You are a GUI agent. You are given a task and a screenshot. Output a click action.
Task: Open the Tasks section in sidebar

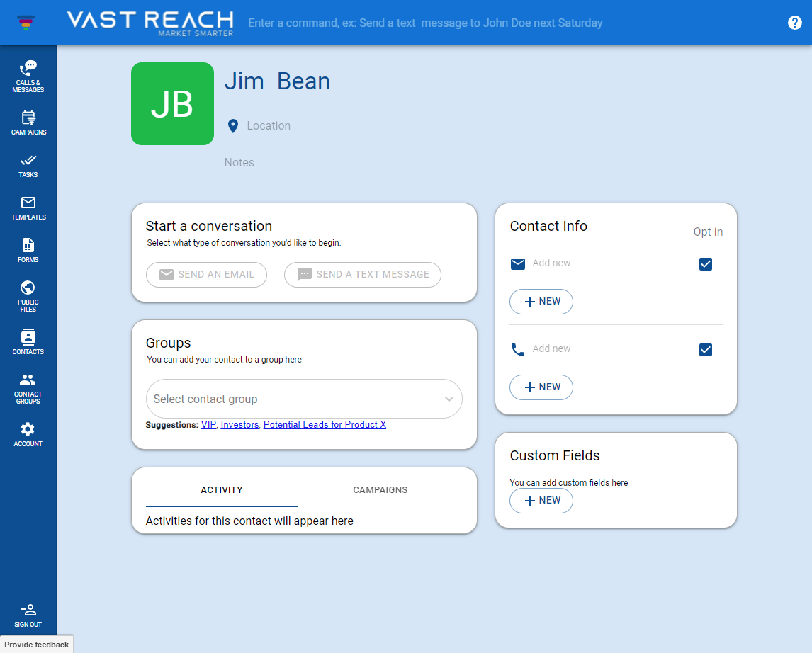(28, 166)
